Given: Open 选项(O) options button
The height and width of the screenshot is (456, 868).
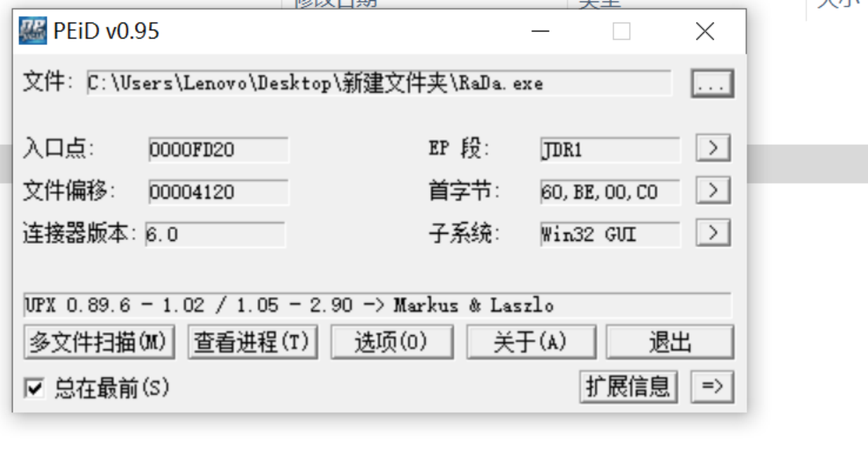Looking at the screenshot, I should pyautogui.click(x=392, y=342).
